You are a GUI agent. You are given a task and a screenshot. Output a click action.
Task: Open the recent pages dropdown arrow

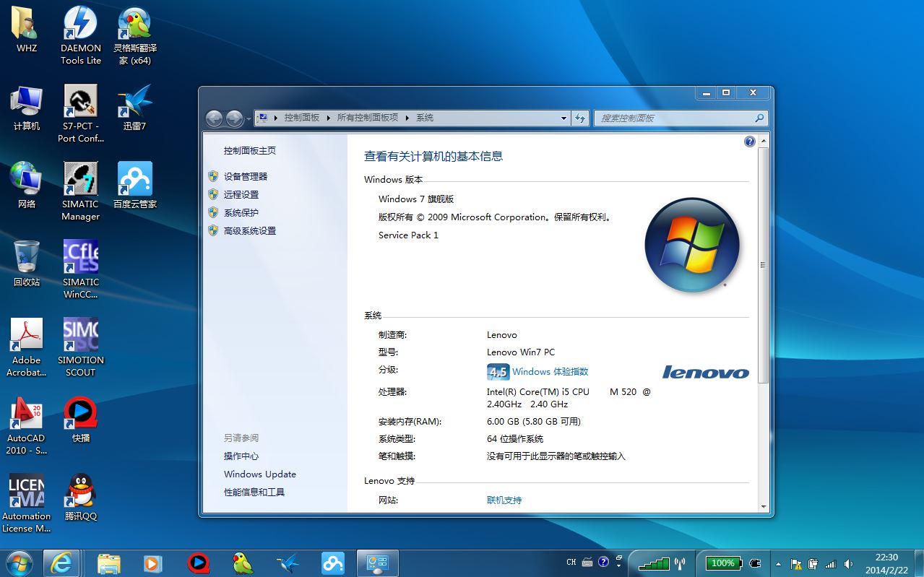point(249,118)
